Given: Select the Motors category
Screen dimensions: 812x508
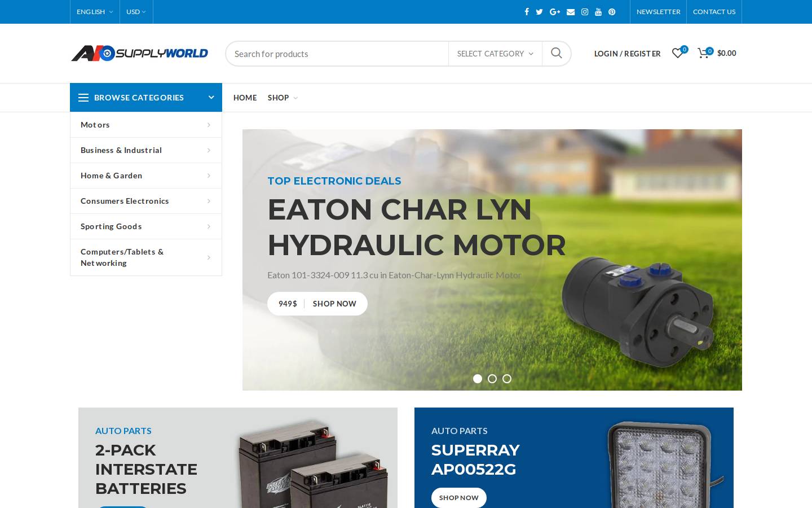Looking at the screenshot, I should click(x=146, y=125).
